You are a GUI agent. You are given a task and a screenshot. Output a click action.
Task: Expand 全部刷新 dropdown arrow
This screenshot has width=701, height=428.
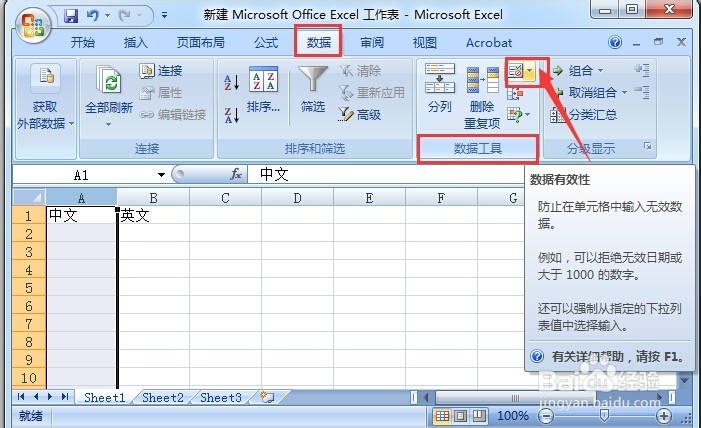click(x=109, y=124)
